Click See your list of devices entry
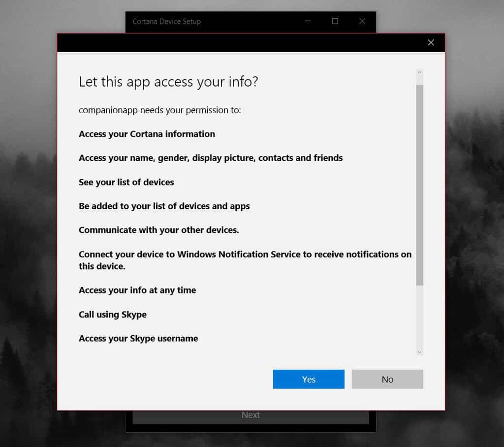504x447 pixels. (126, 182)
